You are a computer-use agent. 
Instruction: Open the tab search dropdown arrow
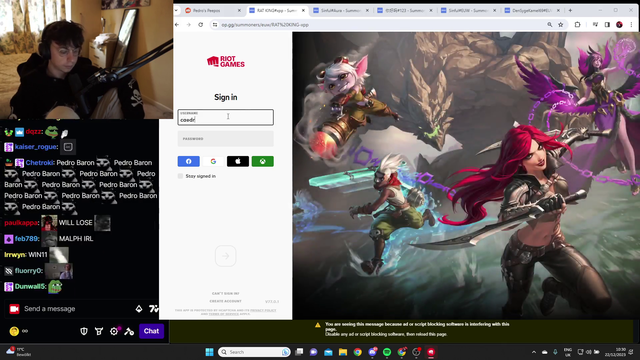click(176, 11)
